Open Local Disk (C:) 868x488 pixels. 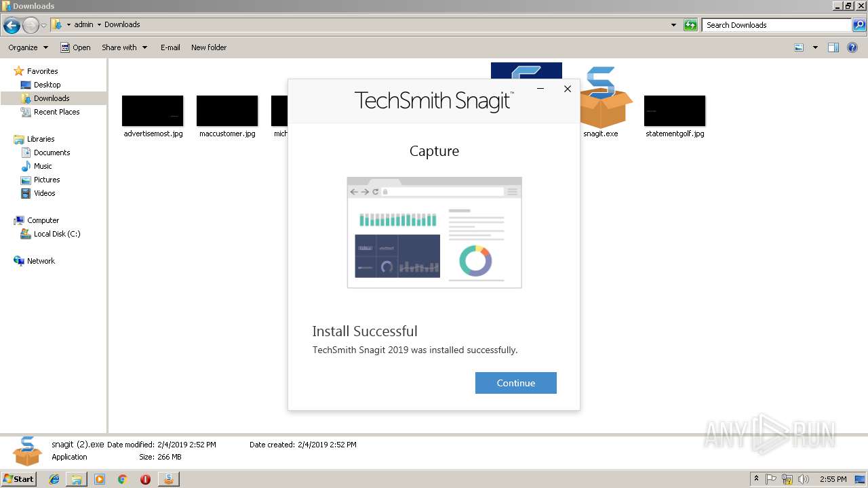pyautogui.click(x=57, y=234)
